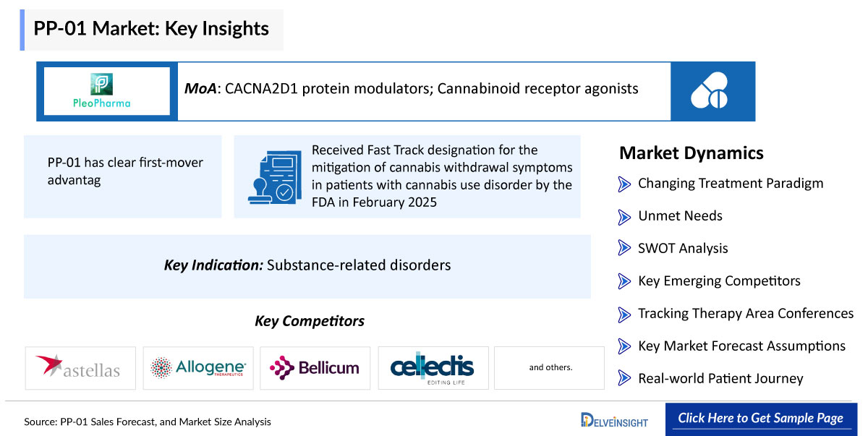Click Here to Get Sample Page button
The height and width of the screenshot is (436, 868).
tap(760, 419)
